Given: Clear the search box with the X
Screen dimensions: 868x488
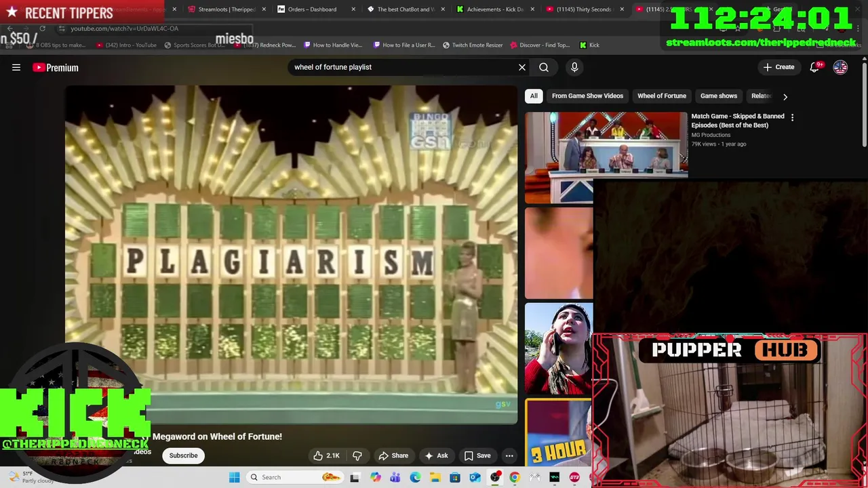Looking at the screenshot, I should [522, 67].
